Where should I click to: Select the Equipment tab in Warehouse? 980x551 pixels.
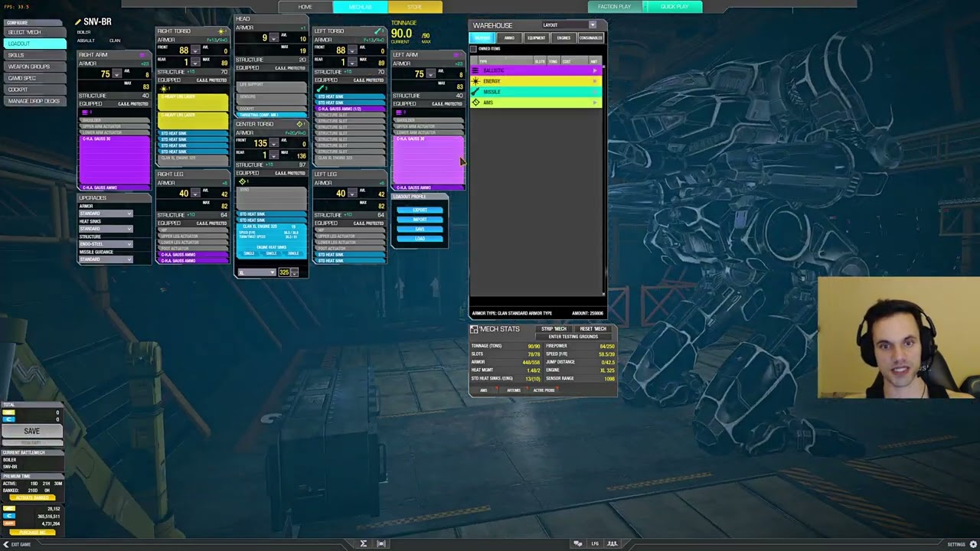point(536,38)
